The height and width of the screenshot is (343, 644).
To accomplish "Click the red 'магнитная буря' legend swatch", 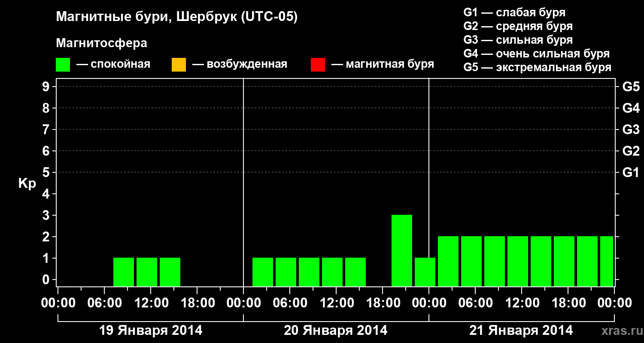I will tap(318, 65).
